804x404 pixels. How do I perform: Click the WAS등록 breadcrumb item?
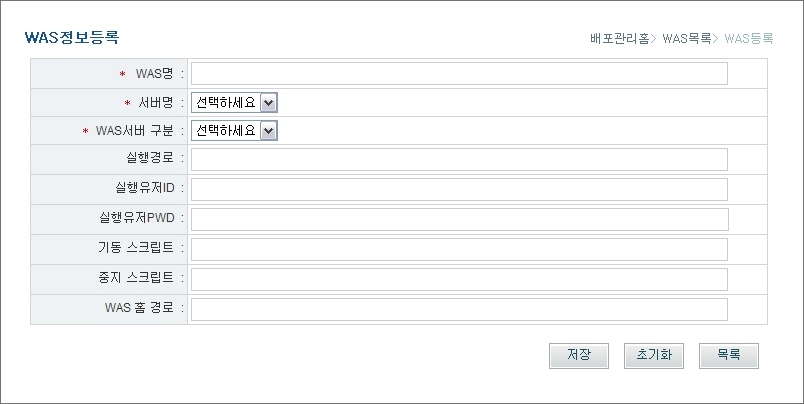749,39
